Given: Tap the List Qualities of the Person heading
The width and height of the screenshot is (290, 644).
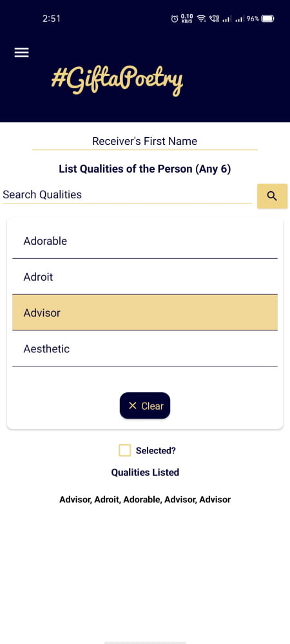Looking at the screenshot, I should [144, 169].
